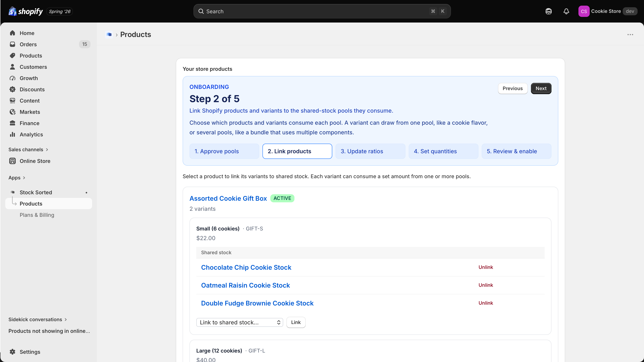Image resolution: width=644 pixels, height=362 pixels.
Task: Click the Content image icon
Action: coord(12,101)
